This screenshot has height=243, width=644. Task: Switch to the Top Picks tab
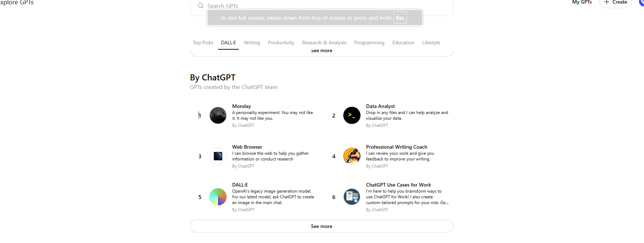(203, 43)
